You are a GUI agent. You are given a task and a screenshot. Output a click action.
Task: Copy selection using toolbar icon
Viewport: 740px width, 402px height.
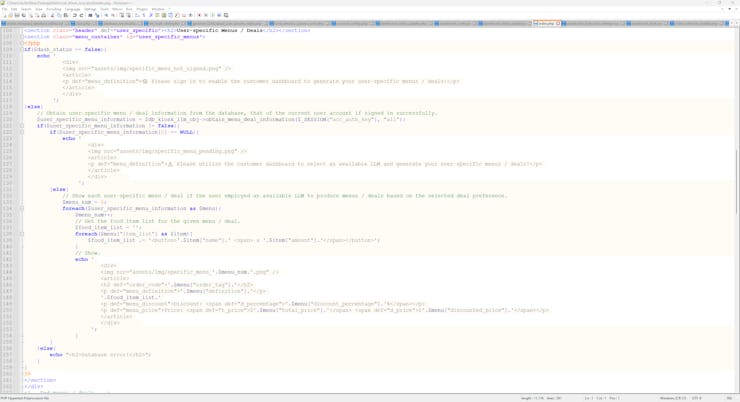[59, 15]
